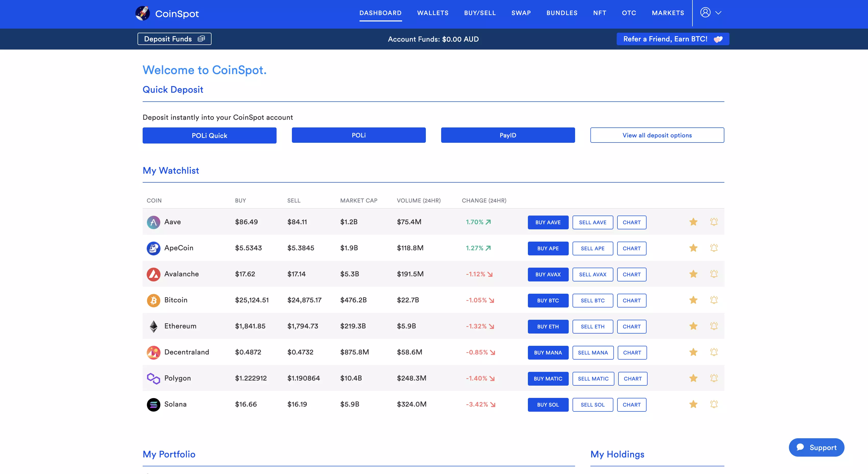This screenshot has width=868, height=474.
Task: Click the Polygon coin icon
Action: click(153, 378)
